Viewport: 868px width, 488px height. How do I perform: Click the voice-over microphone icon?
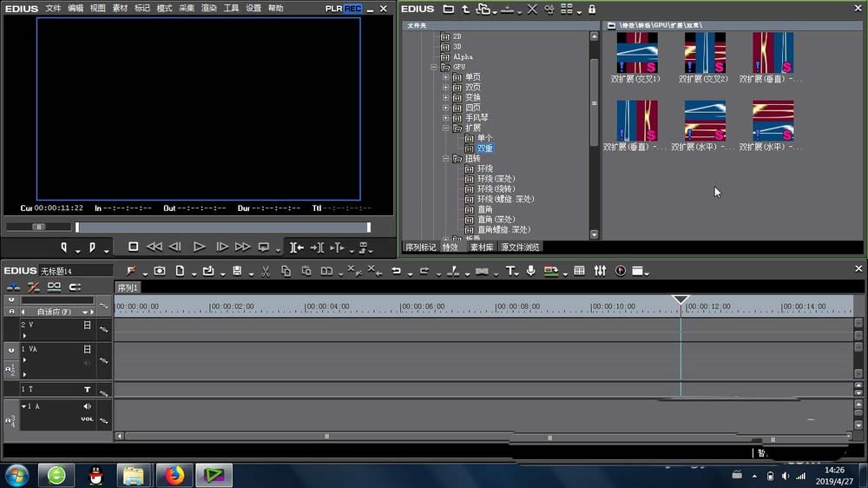click(530, 271)
